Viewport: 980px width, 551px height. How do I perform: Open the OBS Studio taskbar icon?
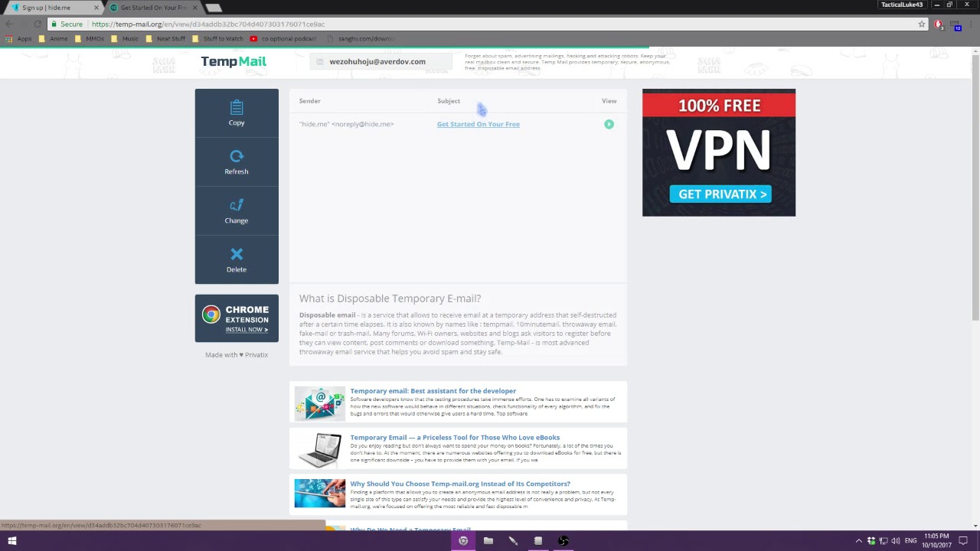[563, 541]
